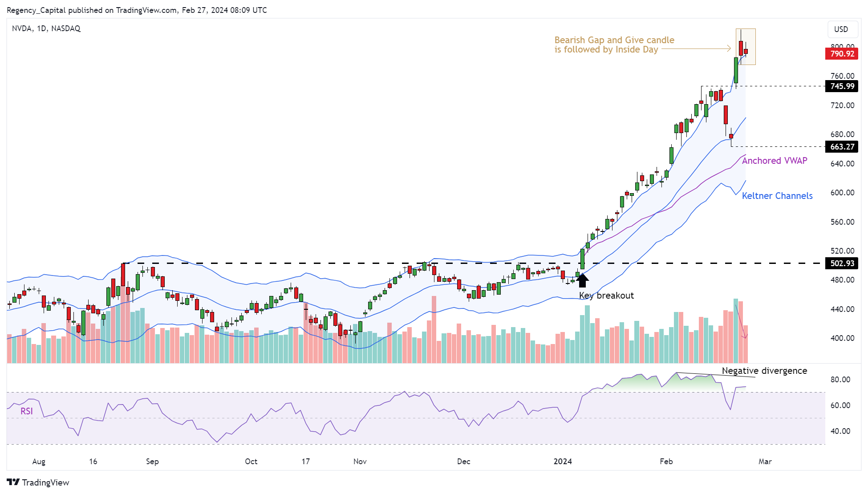Viewport: 868px width, 494px height.
Task: Click the Feb date on time axis
Action: click(x=666, y=462)
